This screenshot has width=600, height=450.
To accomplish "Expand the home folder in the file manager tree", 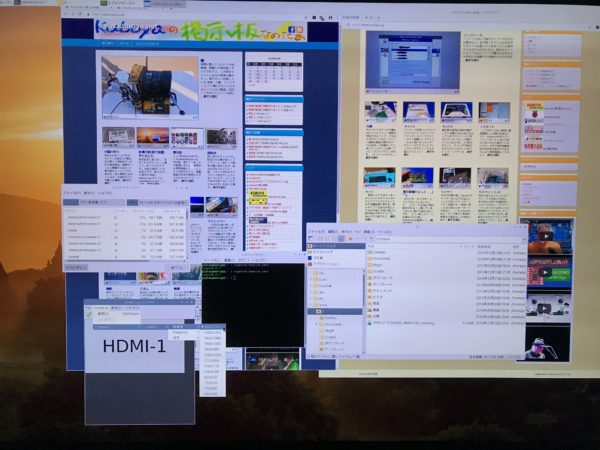I will tap(311, 305).
